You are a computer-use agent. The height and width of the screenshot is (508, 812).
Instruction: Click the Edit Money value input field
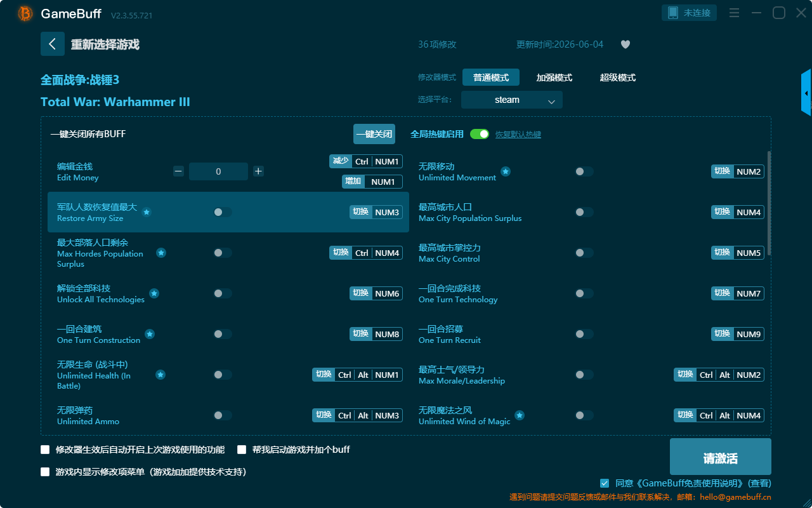(x=218, y=171)
